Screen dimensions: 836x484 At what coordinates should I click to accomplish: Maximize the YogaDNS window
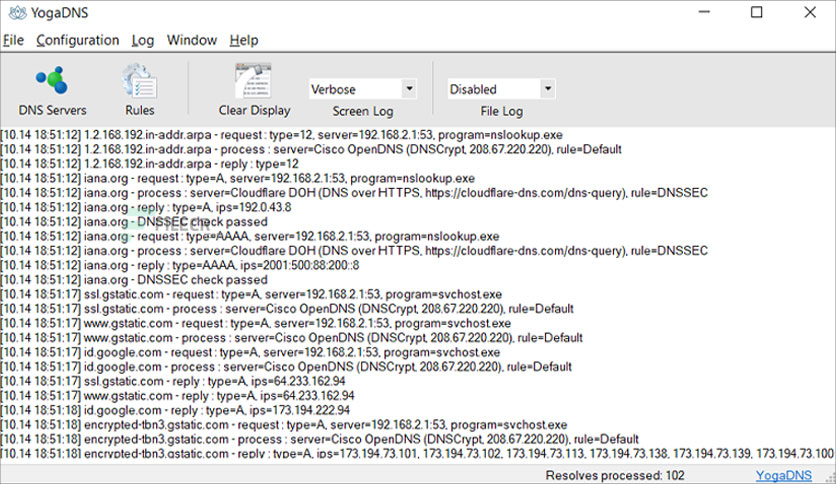tap(757, 12)
